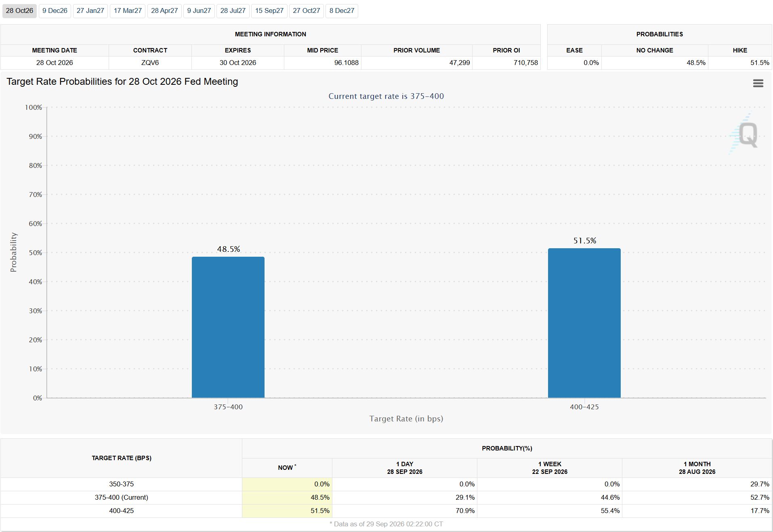773x532 pixels.
Task: Click the 51.5% label above the bar
Action: click(585, 241)
